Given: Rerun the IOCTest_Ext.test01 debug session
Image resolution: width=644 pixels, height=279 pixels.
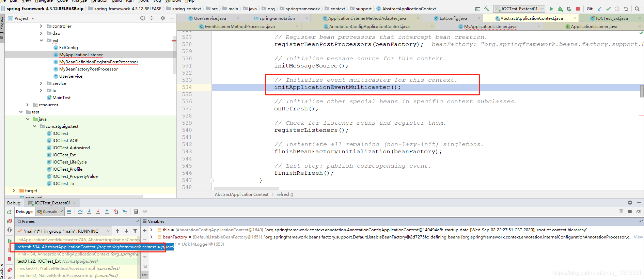Looking at the screenshot, I should [9, 212].
